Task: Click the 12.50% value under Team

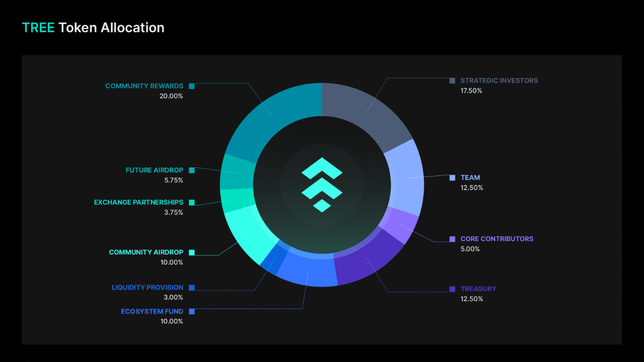Action: (472, 188)
